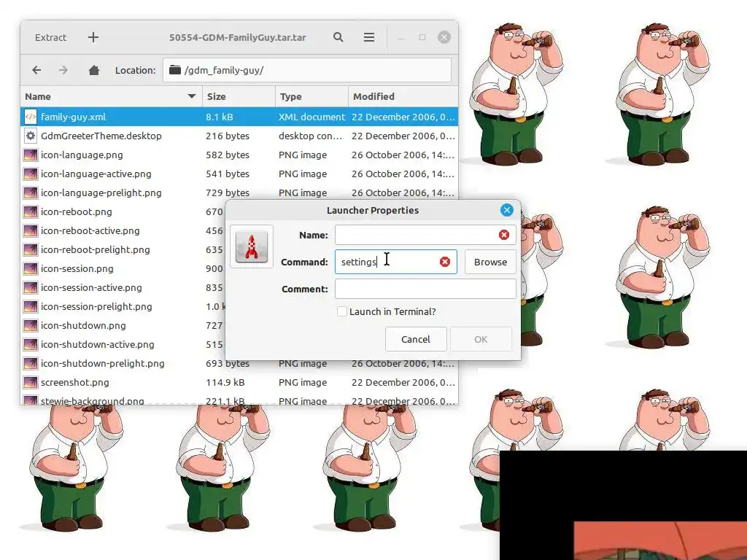Click 114.9 kB size of screenshot.png
Image resolution: width=747 pixels, height=560 pixels.
pyautogui.click(x=225, y=382)
